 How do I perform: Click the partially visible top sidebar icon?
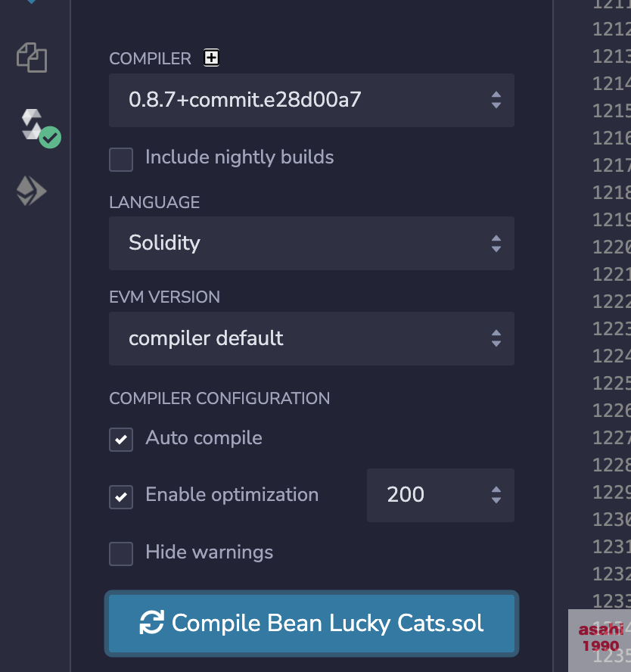coord(32,2)
